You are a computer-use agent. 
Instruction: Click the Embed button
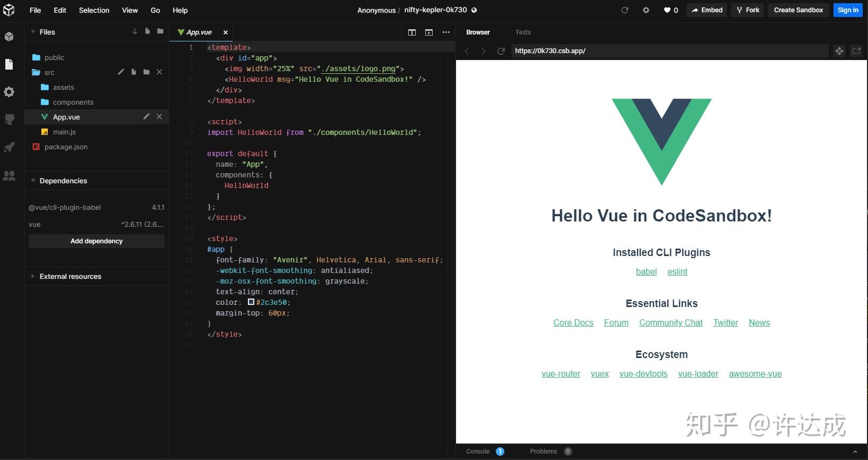707,10
